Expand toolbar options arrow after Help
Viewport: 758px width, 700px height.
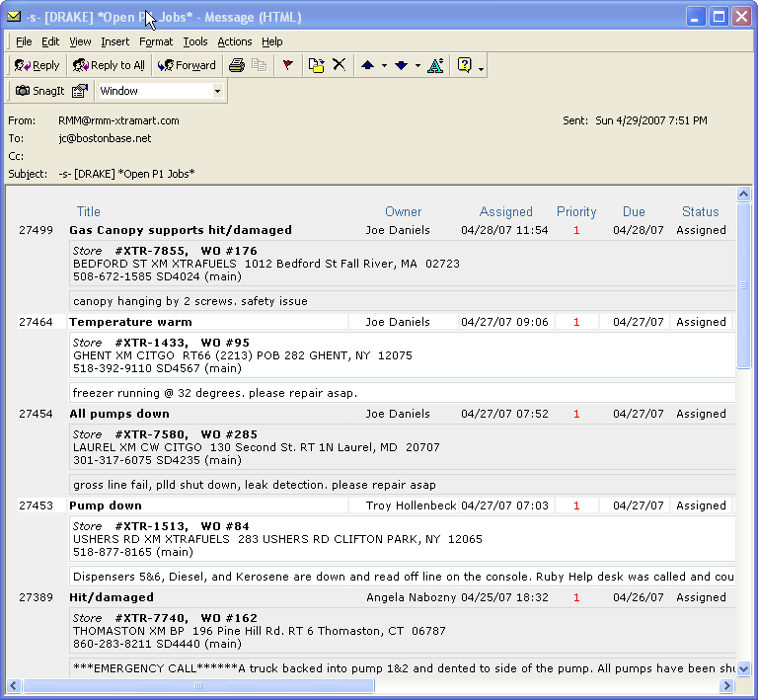pyautogui.click(x=481, y=70)
